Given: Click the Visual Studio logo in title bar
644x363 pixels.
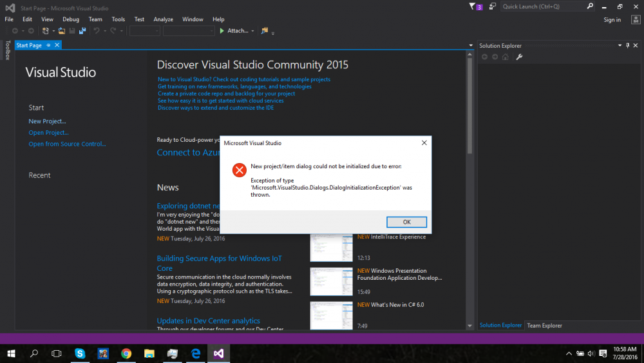Looking at the screenshot, I should click(x=10, y=8).
